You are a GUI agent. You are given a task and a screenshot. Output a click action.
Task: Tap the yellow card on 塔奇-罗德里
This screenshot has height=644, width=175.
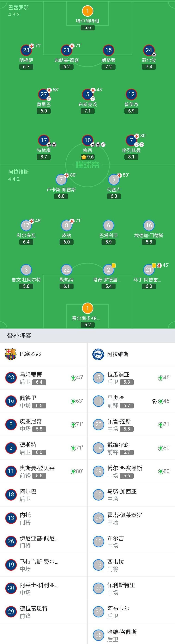(114, 266)
